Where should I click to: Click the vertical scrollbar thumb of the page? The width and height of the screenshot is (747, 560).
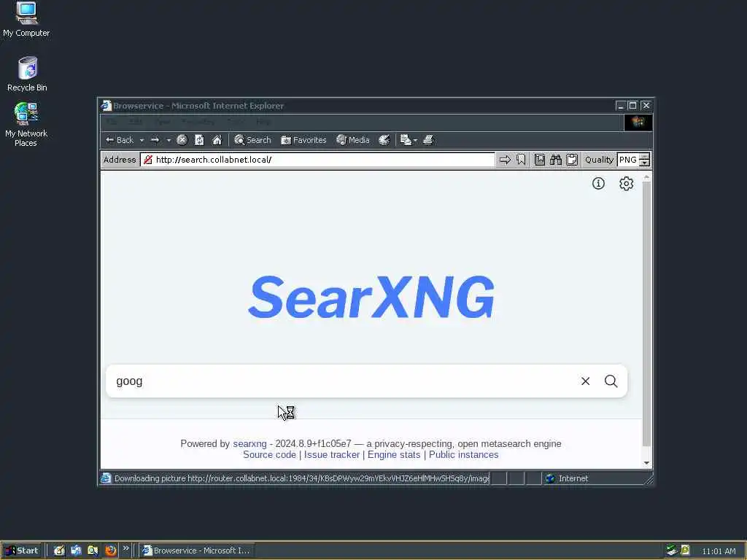click(x=646, y=314)
